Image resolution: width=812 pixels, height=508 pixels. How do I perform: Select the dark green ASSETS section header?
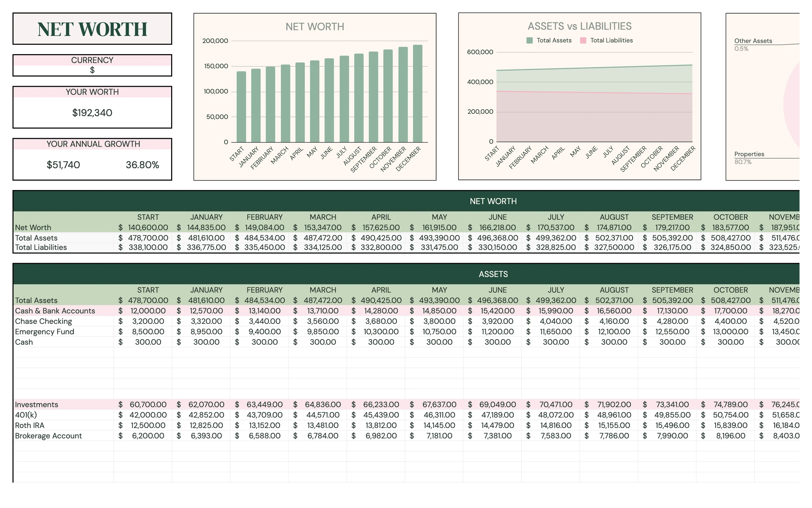(406, 274)
